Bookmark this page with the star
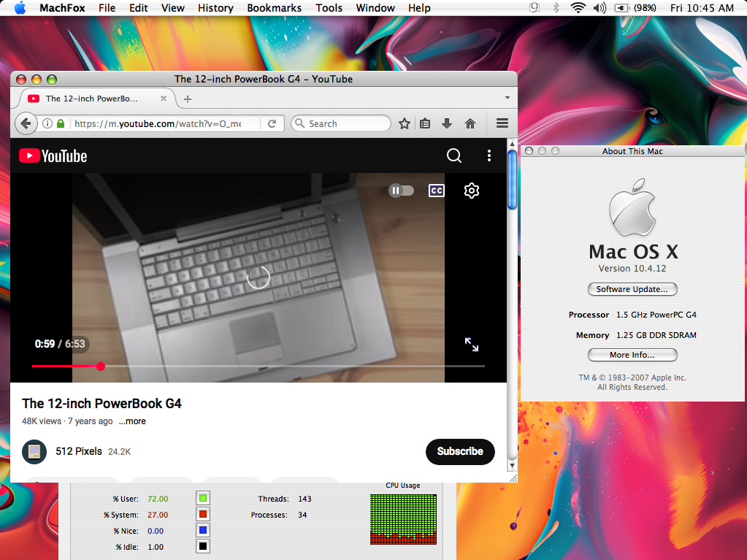Screen dimensions: 747x560 pyautogui.click(x=405, y=124)
